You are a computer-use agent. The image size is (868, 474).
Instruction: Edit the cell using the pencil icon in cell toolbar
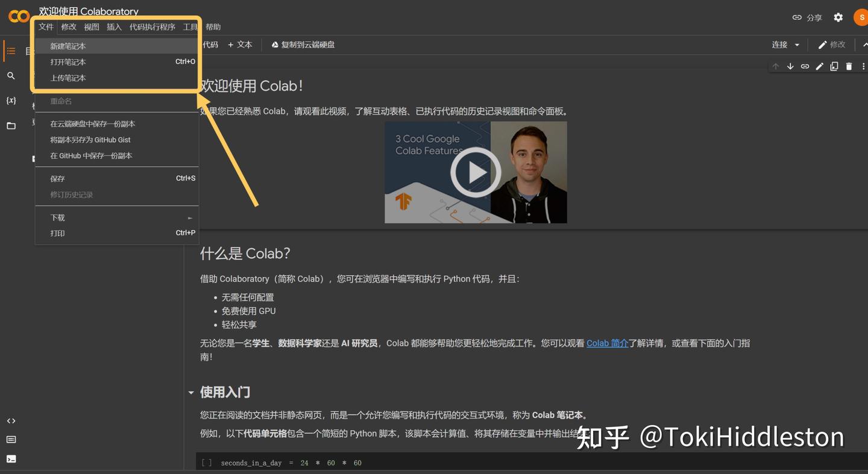coord(820,66)
